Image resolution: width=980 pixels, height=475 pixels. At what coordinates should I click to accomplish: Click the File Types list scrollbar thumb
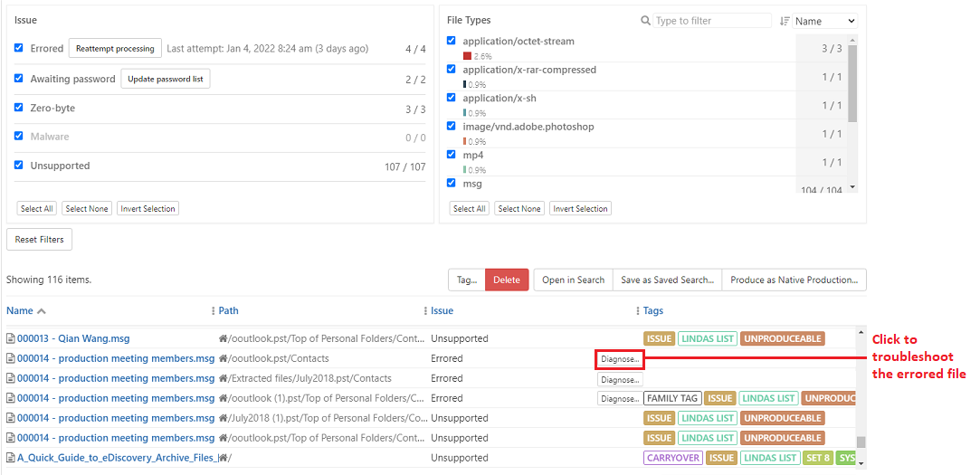pos(852,83)
